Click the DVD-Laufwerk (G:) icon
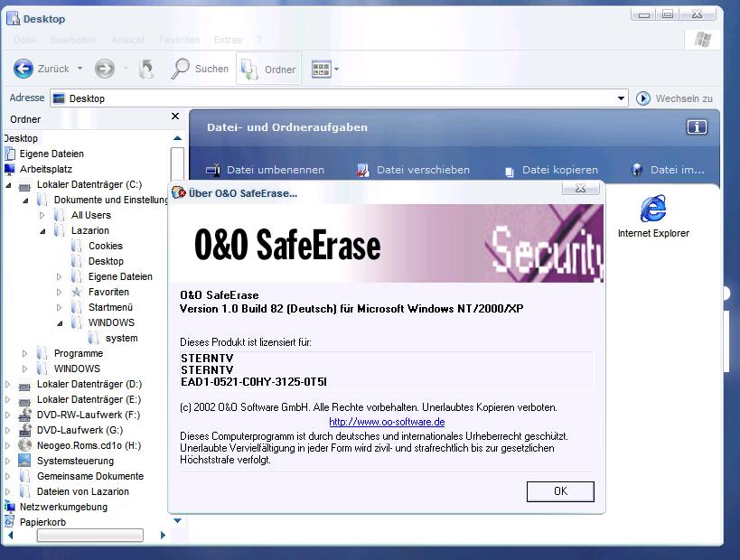 pos(24,430)
